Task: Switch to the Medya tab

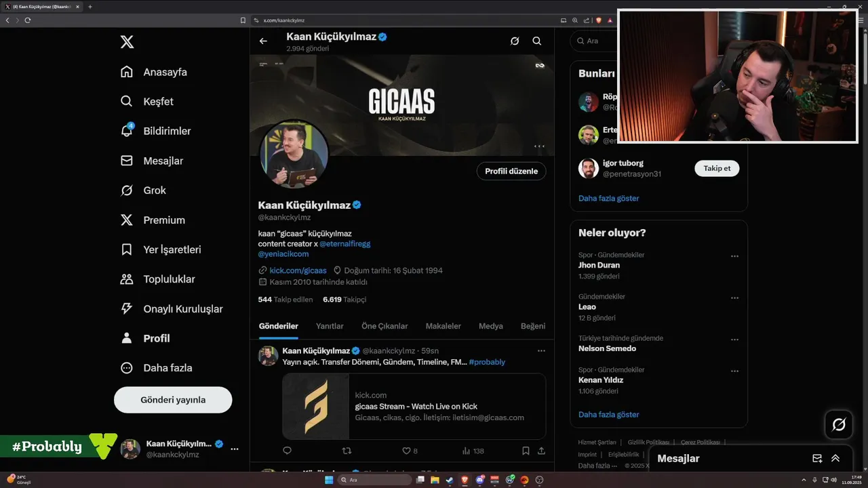Action: 491,326
